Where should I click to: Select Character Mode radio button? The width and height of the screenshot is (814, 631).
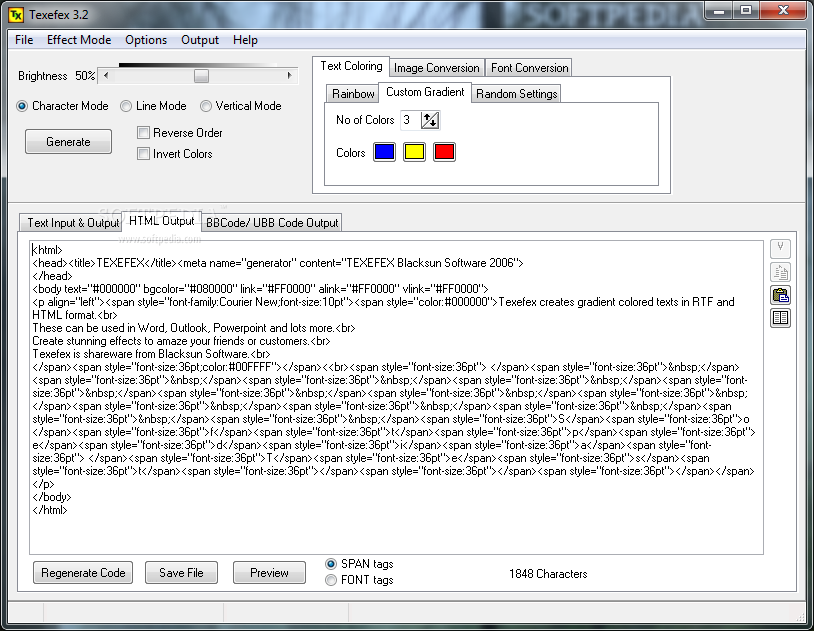(22, 106)
